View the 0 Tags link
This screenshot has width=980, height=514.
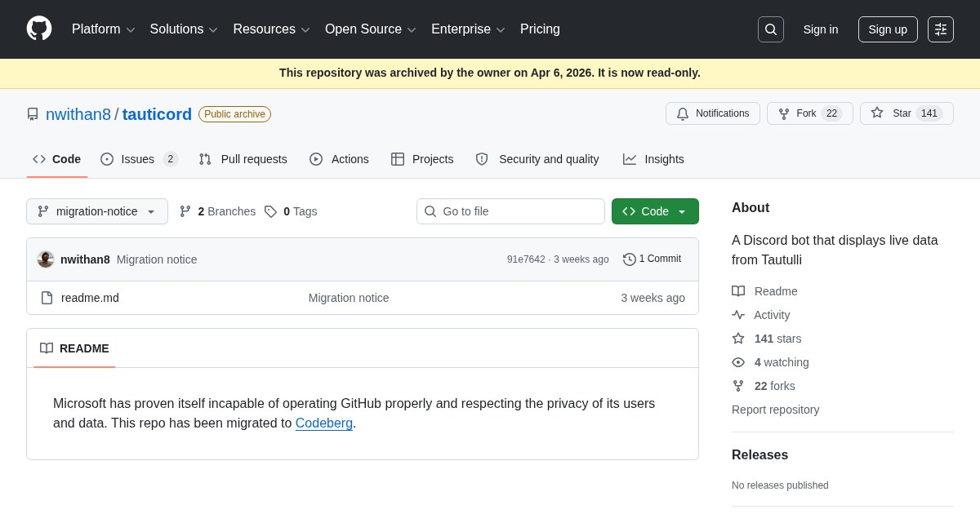click(x=291, y=211)
